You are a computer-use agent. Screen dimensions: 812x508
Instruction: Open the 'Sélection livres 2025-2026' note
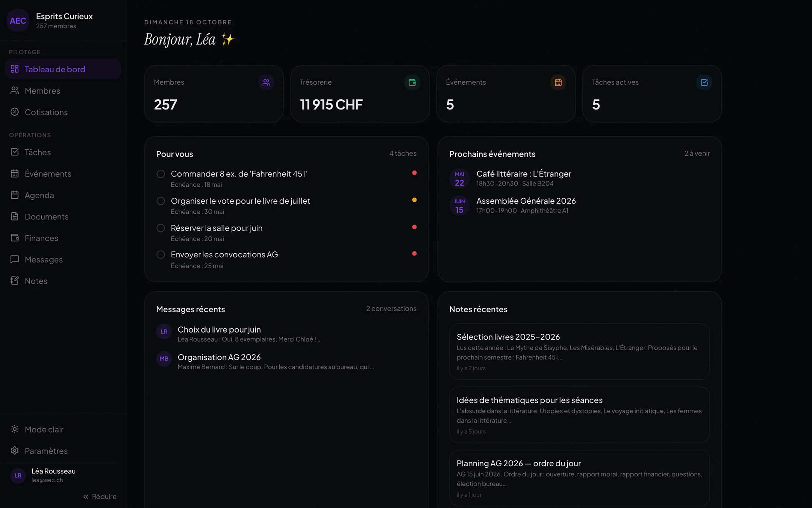click(x=579, y=351)
